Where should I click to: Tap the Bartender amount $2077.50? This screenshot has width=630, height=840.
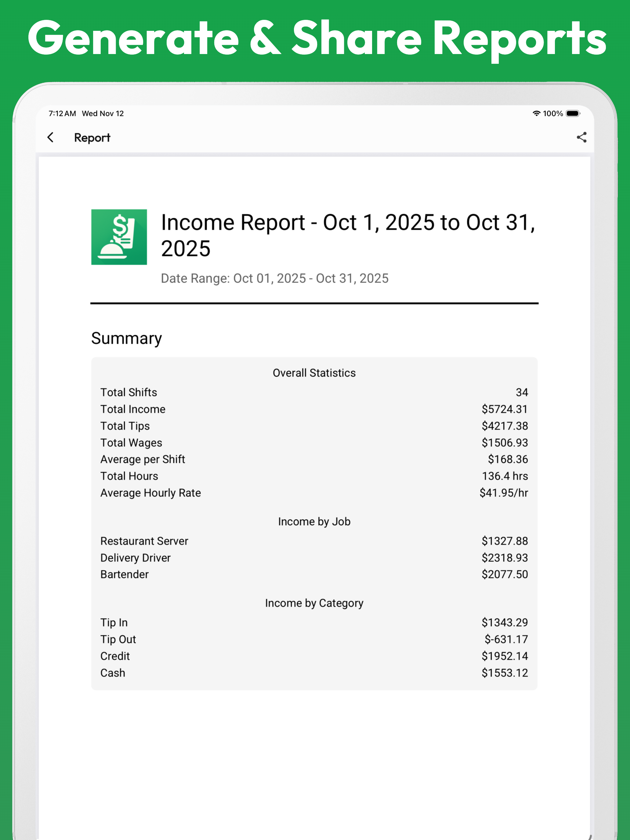click(505, 574)
